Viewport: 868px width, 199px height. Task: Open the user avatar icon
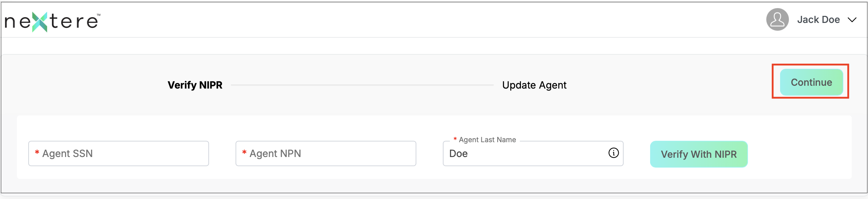coord(777,19)
